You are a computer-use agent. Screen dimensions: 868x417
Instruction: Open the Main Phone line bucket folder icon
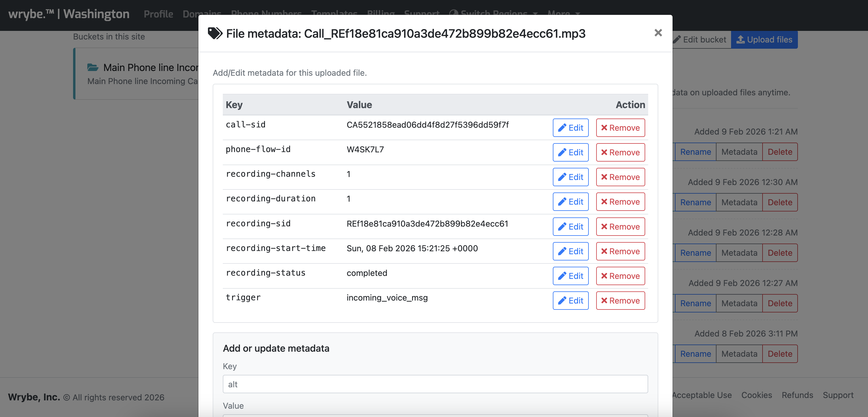point(93,67)
